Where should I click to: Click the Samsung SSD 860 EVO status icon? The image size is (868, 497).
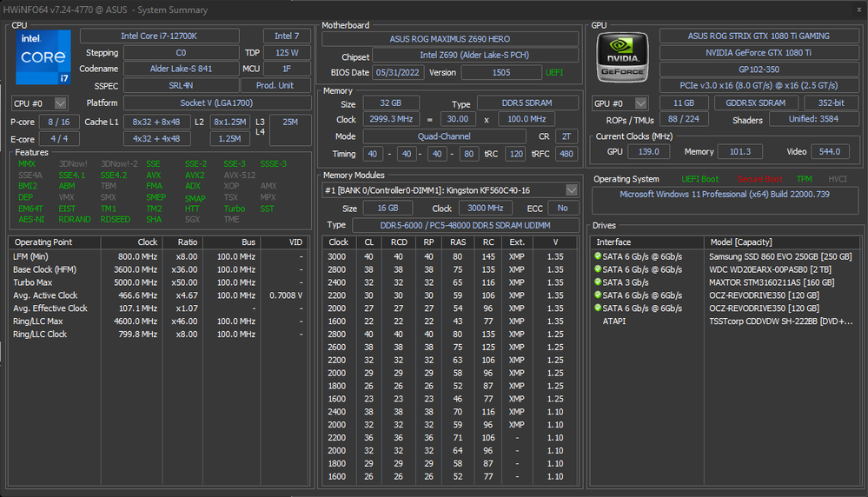pyautogui.click(x=598, y=256)
